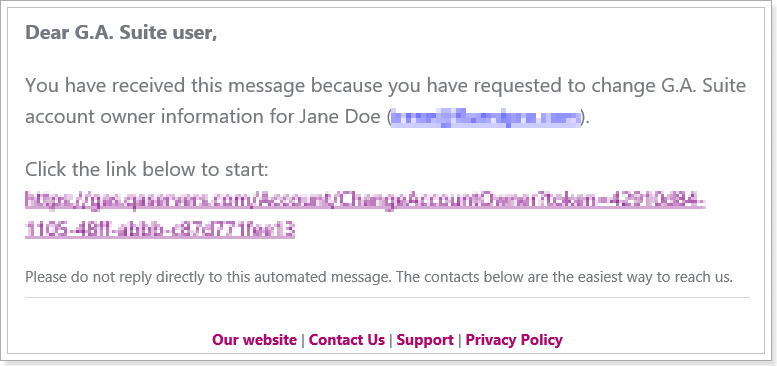Follow the ChangeAccountOwner URL link
Image resolution: width=777 pixels, height=366 pixels.
pyautogui.click(x=365, y=215)
